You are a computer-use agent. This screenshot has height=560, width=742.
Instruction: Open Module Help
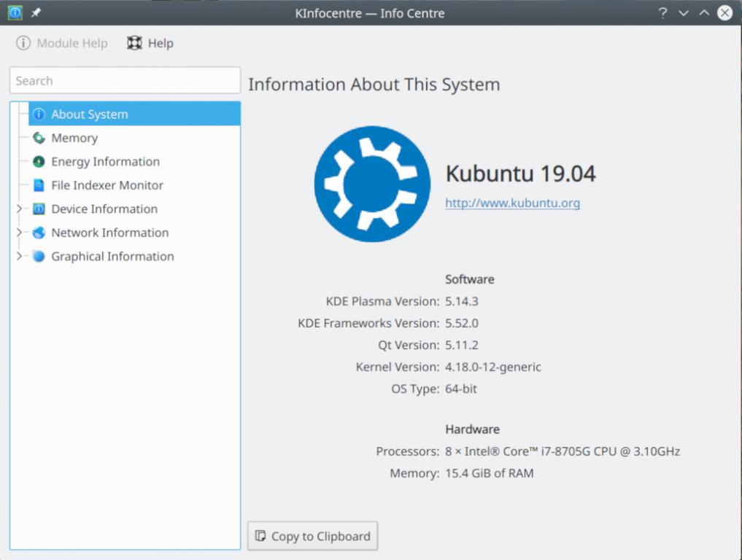tap(62, 44)
